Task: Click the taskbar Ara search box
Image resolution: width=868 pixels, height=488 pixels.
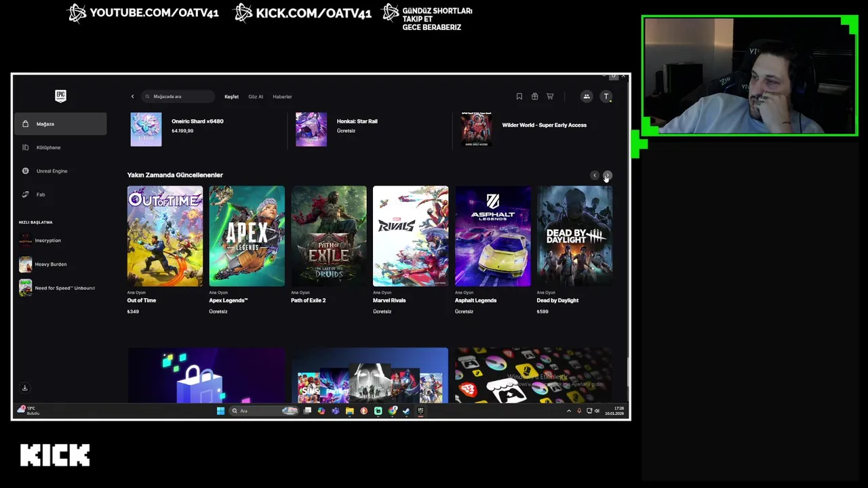Action: [264, 411]
